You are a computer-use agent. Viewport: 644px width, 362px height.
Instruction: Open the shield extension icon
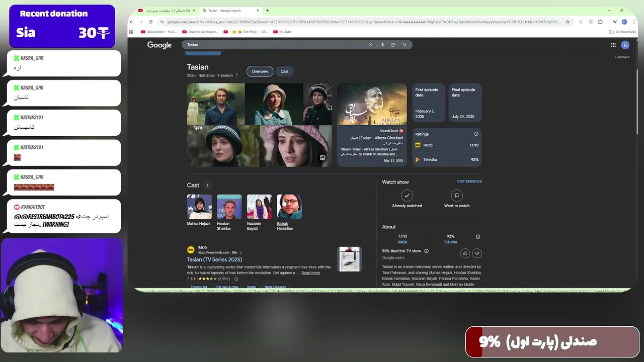coord(591,22)
